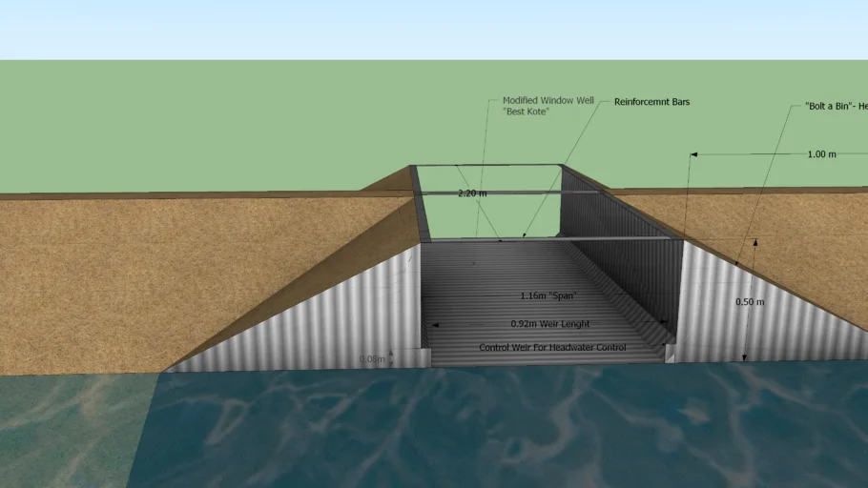Click the light blue sky background

click(x=434, y=30)
